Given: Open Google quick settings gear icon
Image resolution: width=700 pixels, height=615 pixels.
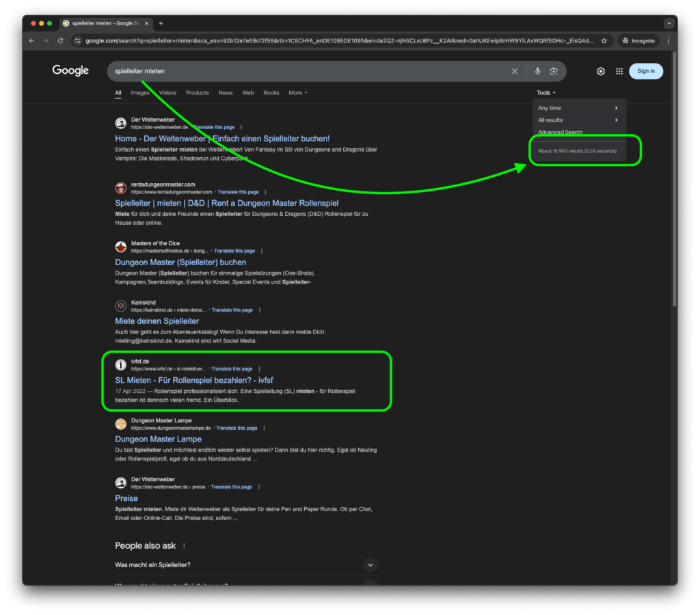Looking at the screenshot, I should coord(601,71).
